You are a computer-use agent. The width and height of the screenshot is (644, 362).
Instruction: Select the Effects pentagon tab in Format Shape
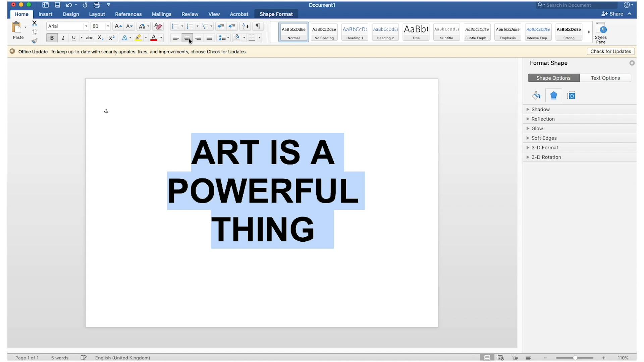pos(553,96)
